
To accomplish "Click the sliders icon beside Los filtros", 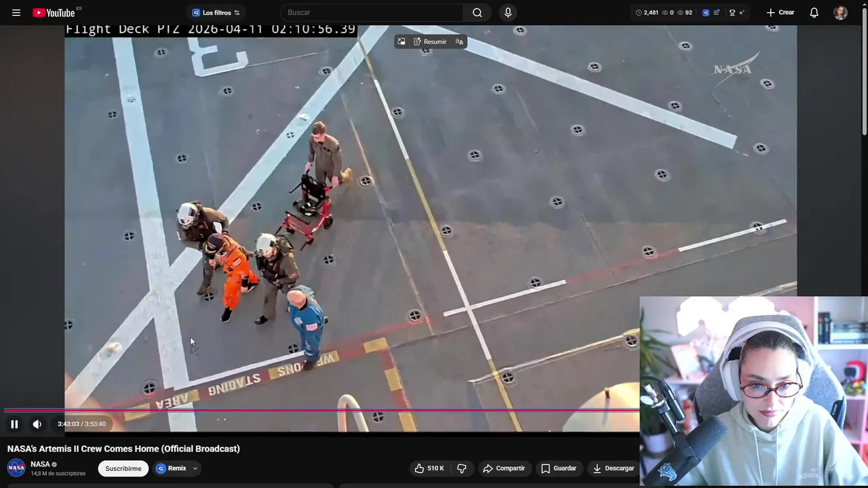I will tap(237, 13).
